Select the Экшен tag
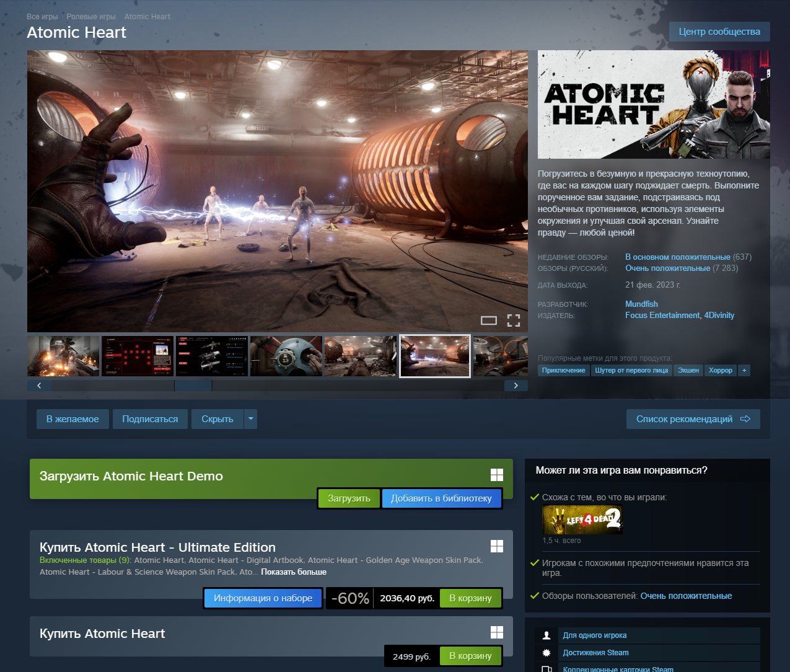The height and width of the screenshot is (672, 790). coord(688,370)
